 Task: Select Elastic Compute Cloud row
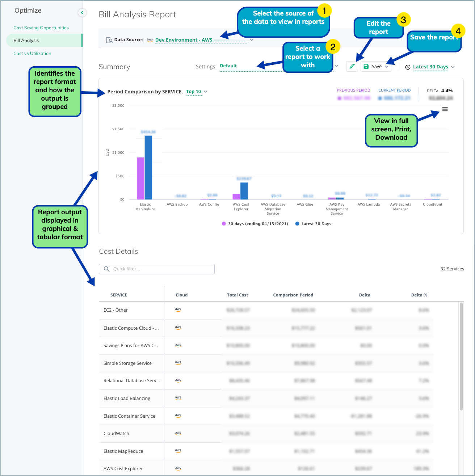(266, 328)
